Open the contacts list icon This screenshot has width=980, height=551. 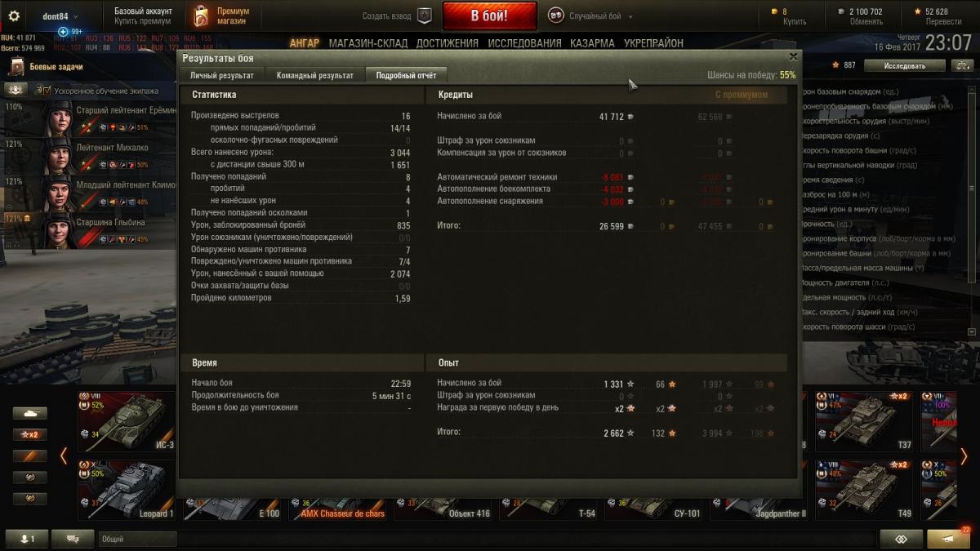coord(27,539)
